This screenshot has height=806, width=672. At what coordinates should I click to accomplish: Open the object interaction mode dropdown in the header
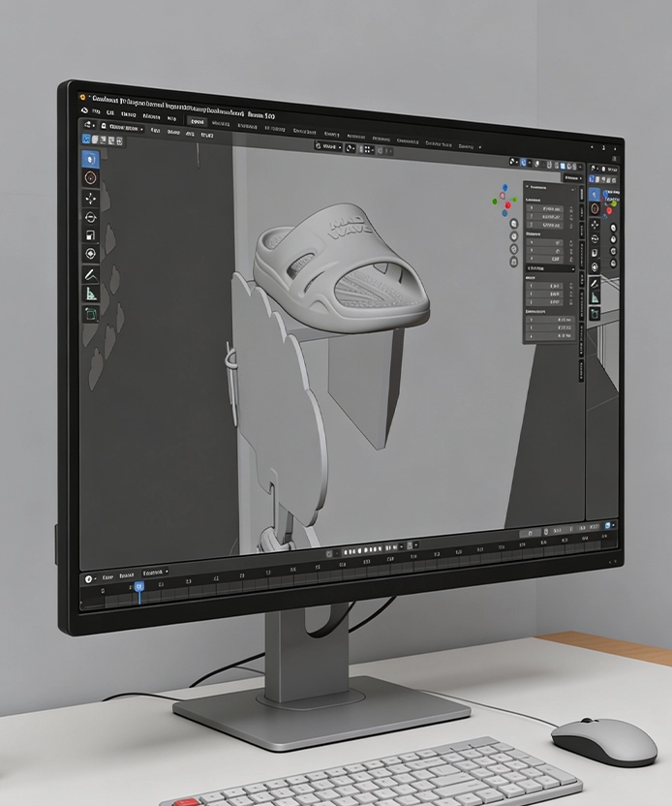(x=122, y=128)
